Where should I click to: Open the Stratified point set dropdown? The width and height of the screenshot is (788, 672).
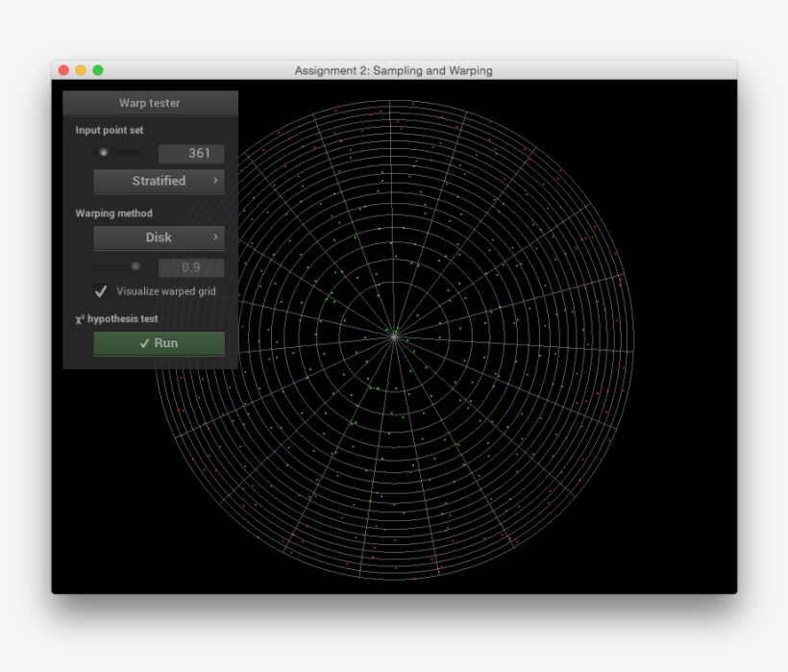tap(158, 181)
